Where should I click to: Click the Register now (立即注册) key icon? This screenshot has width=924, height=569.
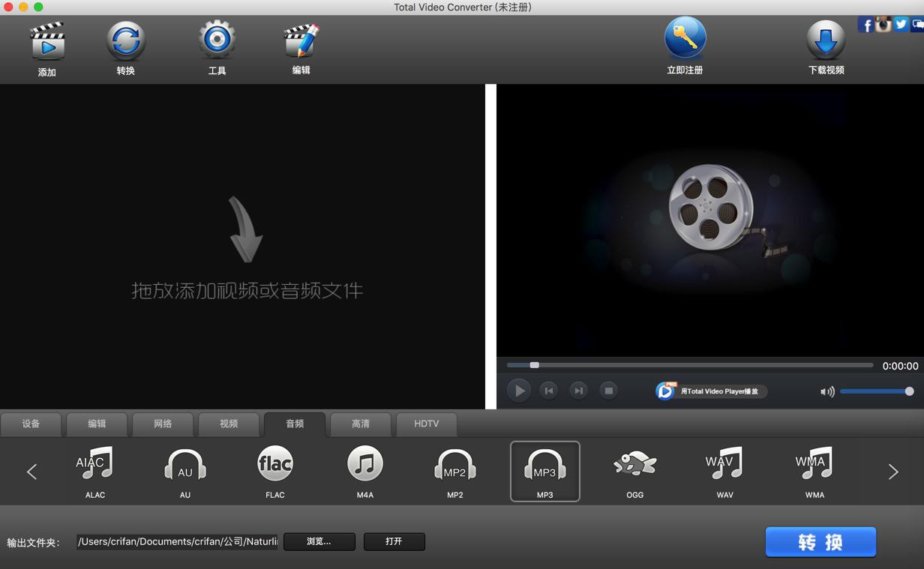pyautogui.click(x=685, y=37)
